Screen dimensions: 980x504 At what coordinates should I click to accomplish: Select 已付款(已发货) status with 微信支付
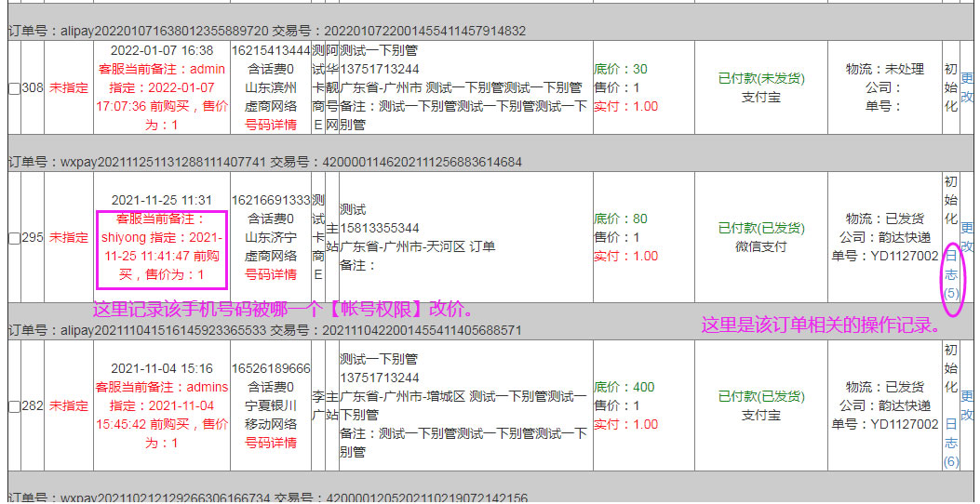(761, 228)
